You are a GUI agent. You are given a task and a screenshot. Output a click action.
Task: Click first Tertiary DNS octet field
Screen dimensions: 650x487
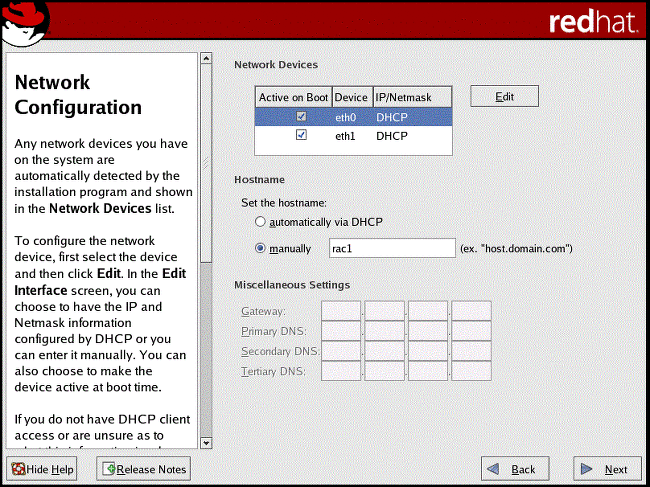341,371
